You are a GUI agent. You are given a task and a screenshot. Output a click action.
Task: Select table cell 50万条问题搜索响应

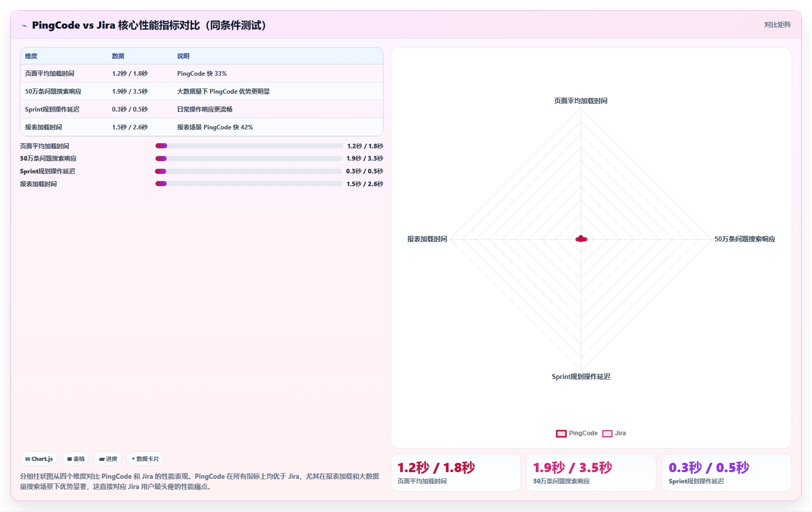click(53, 92)
